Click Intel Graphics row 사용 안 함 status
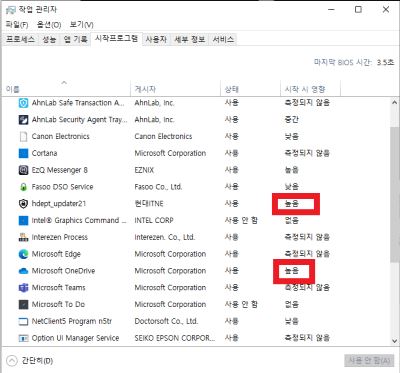This screenshot has width=400, height=373. pyautogui.click(x=241, y=220)
